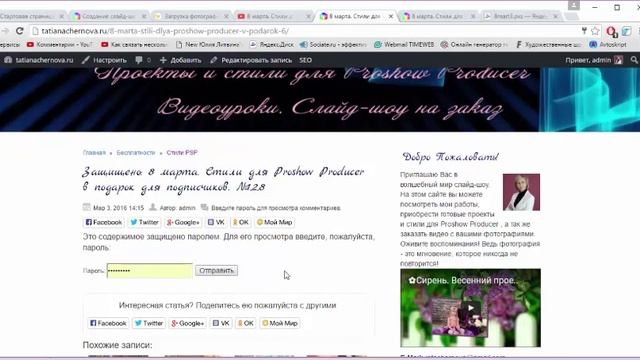
Task: Submit the password with Отправить button
Action: coord(216,271)
